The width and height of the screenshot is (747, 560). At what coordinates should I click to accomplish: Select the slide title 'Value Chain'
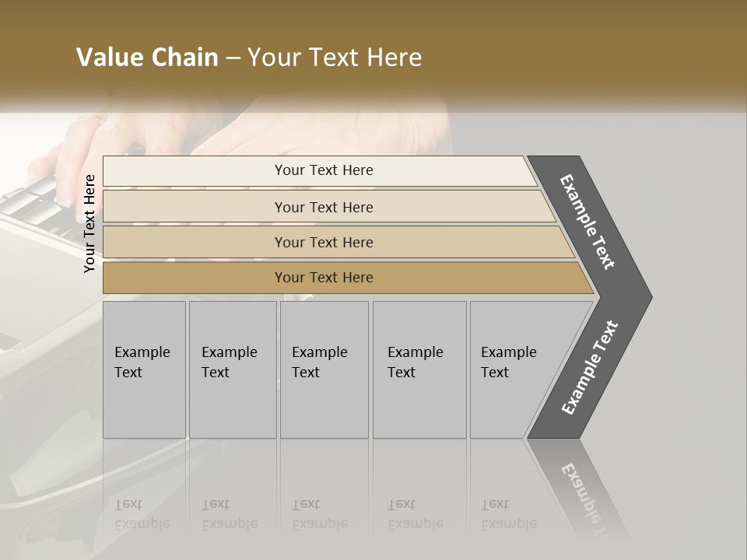click(x=147, y=57)
